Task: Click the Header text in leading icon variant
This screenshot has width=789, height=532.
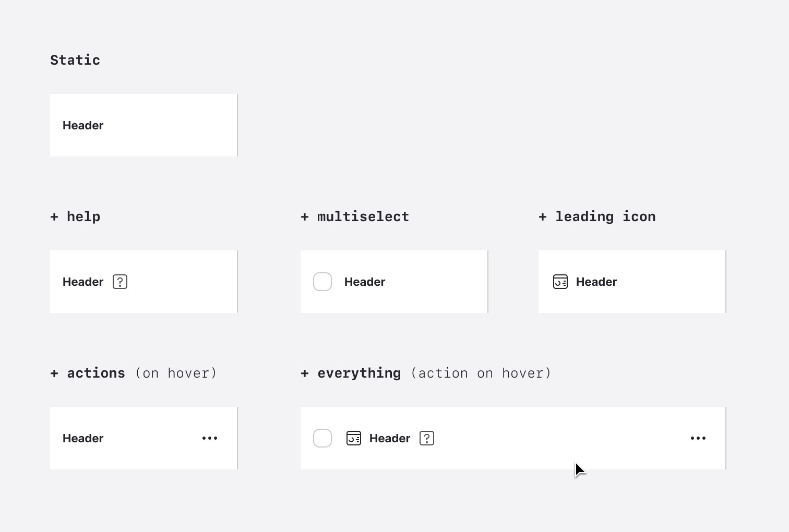Action: coord(596,282)
